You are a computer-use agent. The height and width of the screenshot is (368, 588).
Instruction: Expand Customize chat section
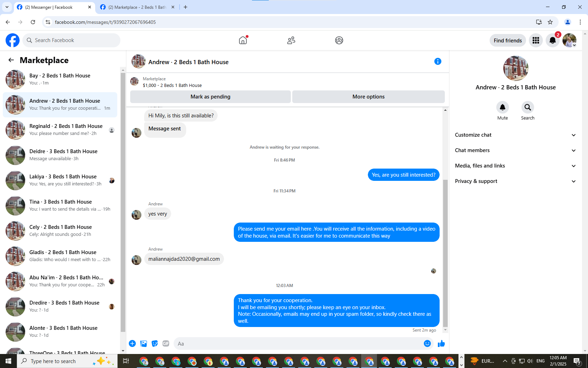[x=515, y=135]
